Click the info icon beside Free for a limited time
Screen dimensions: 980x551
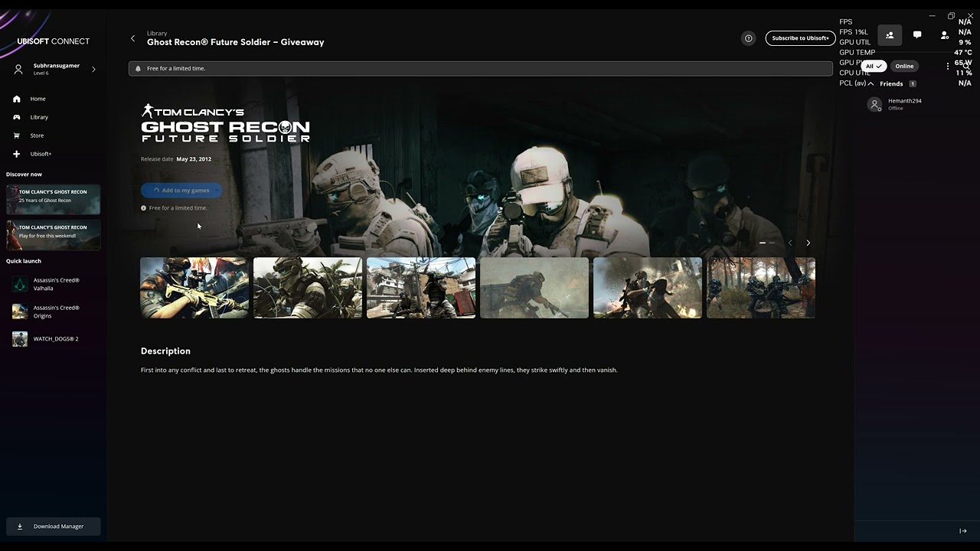pos(143,208)
